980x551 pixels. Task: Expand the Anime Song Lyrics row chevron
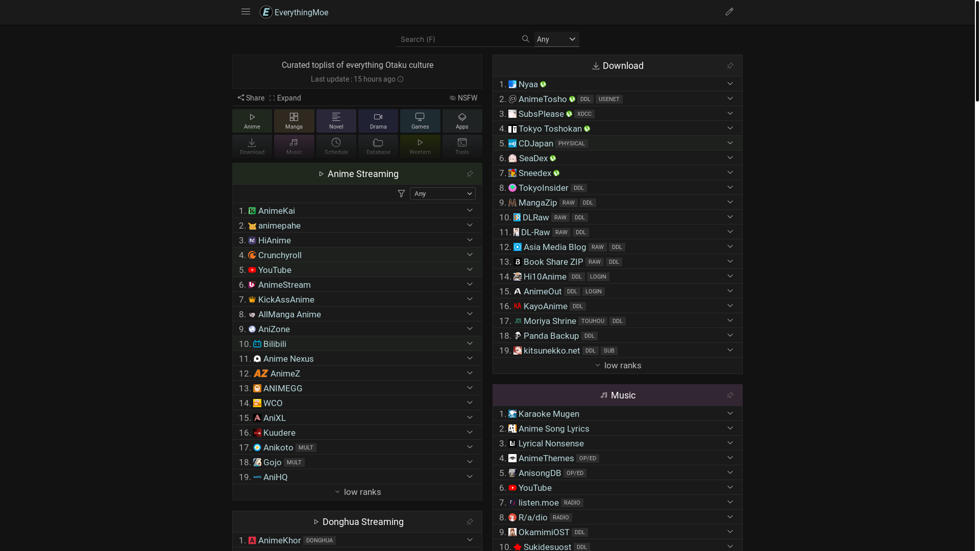(x=730, y=428)
